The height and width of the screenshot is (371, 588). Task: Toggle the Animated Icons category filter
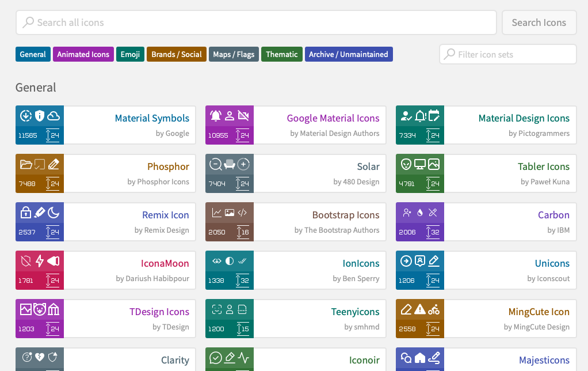83,55
